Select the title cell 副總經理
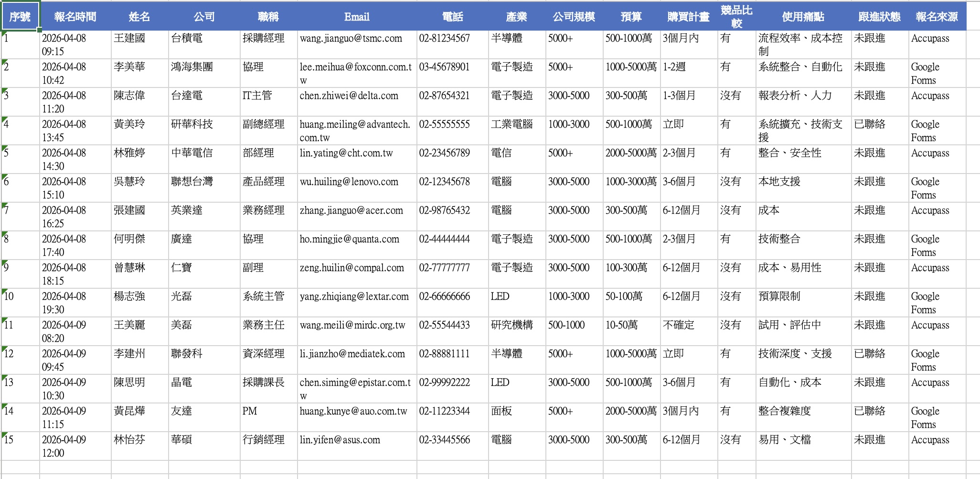The image size is (980, 479). [x=268, y=131]
